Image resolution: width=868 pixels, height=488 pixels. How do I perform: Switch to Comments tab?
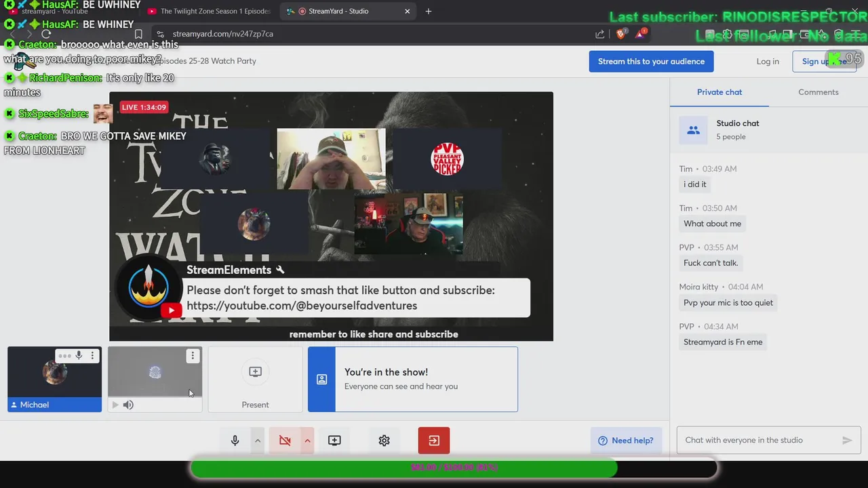[x=818, y=92]
